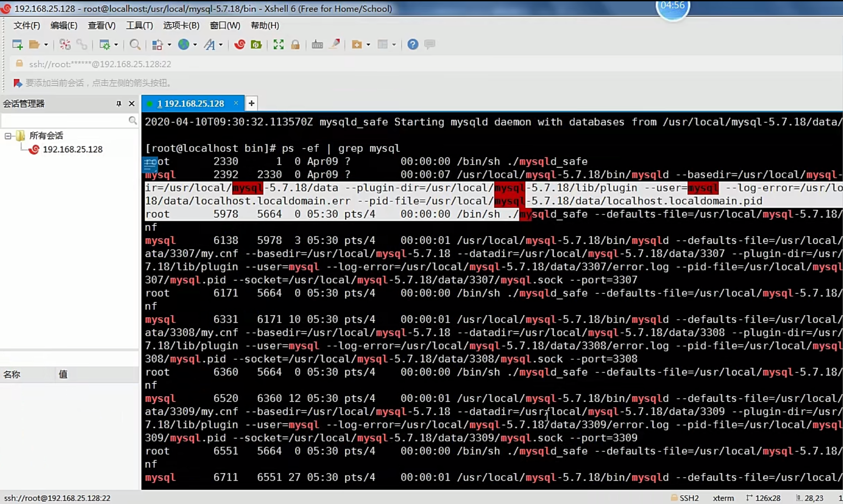Open dropdown arrow next to globe icon
The height and width of the screenshot is (504, 843).
pos(195,44)
